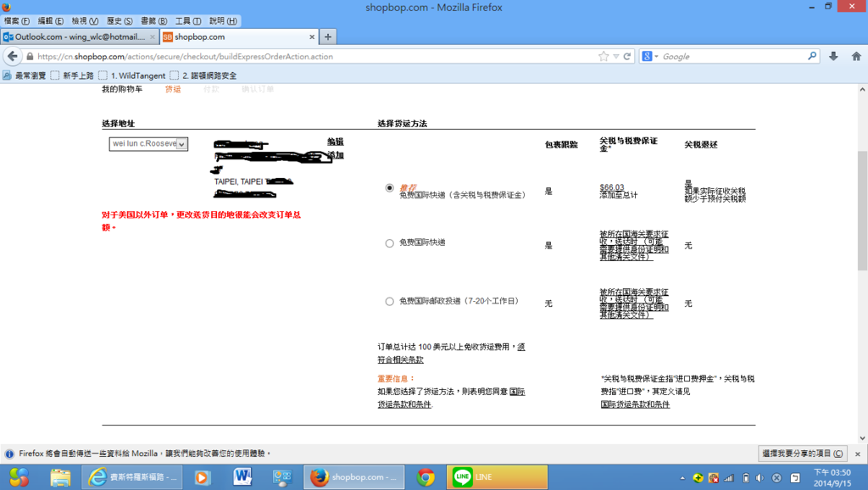Click the page vertical scrollbar thumb

tap(862, 210)
